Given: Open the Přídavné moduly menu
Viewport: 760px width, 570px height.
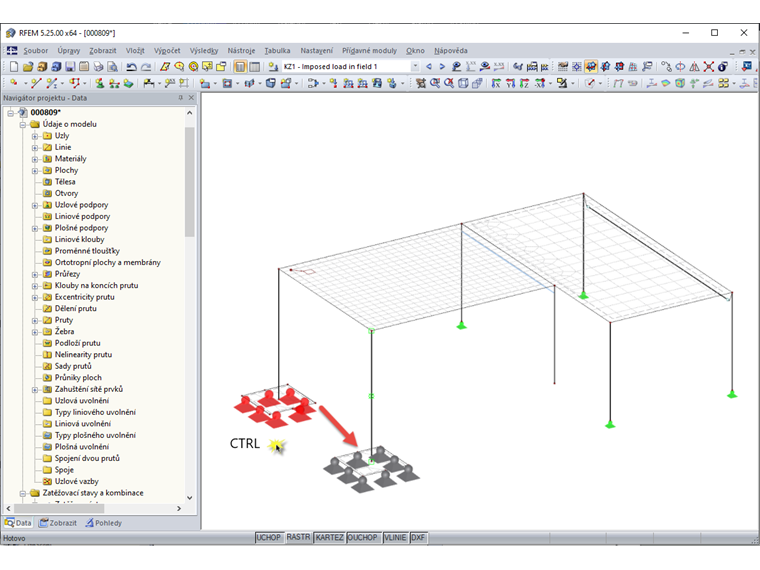Looking at the screenshot, I should pyautogui.click(x=369, y=50).
